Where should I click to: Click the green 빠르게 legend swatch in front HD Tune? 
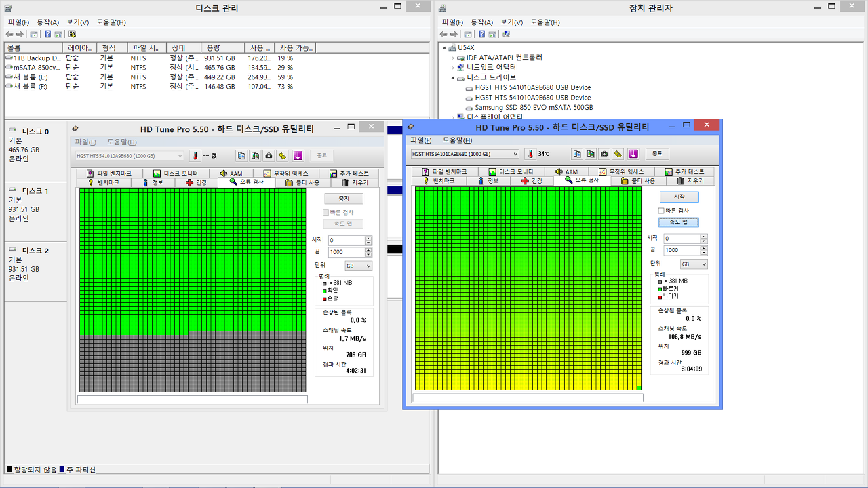click(660, 289)
